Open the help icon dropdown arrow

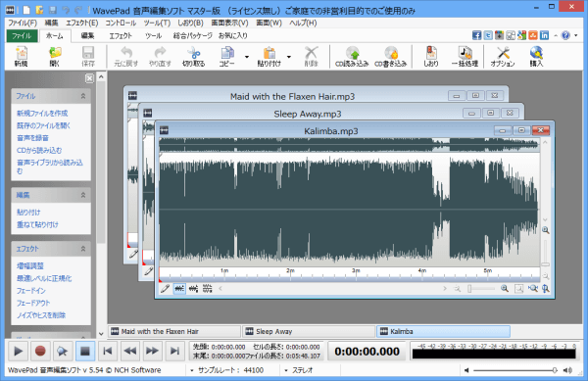[x=576, y=35]
